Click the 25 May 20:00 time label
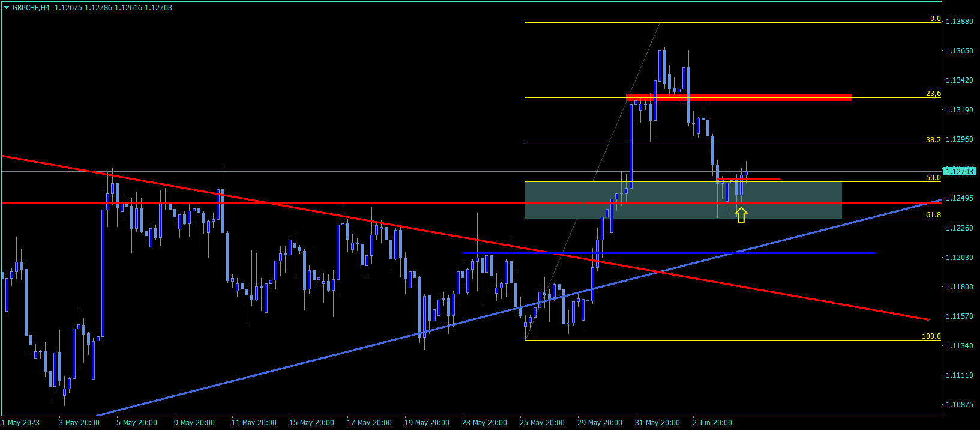 pos(542,423)
